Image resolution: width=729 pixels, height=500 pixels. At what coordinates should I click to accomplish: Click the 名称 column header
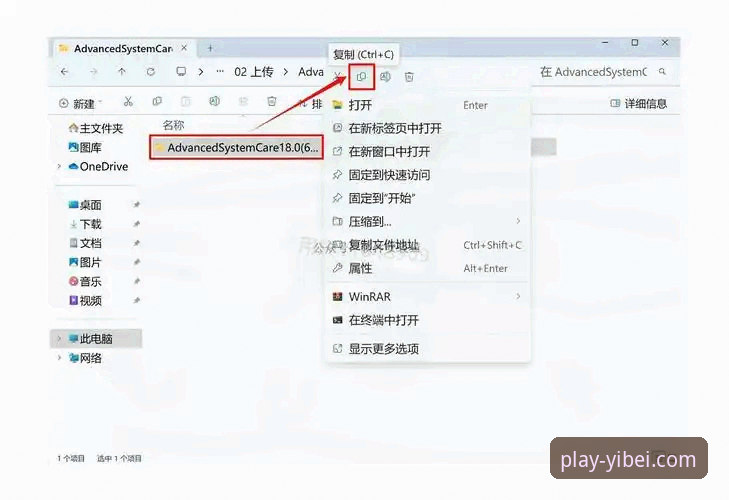173,125
